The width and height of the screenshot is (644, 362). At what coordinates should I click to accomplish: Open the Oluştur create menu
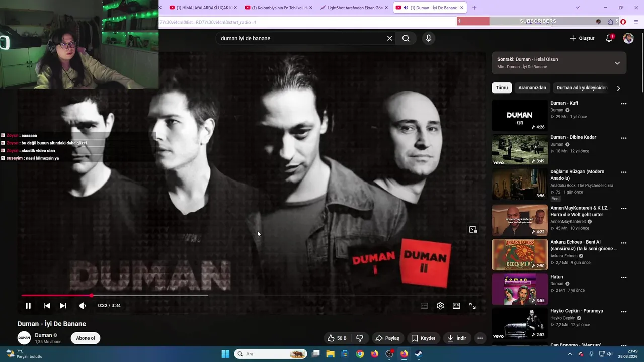[582, 38]
